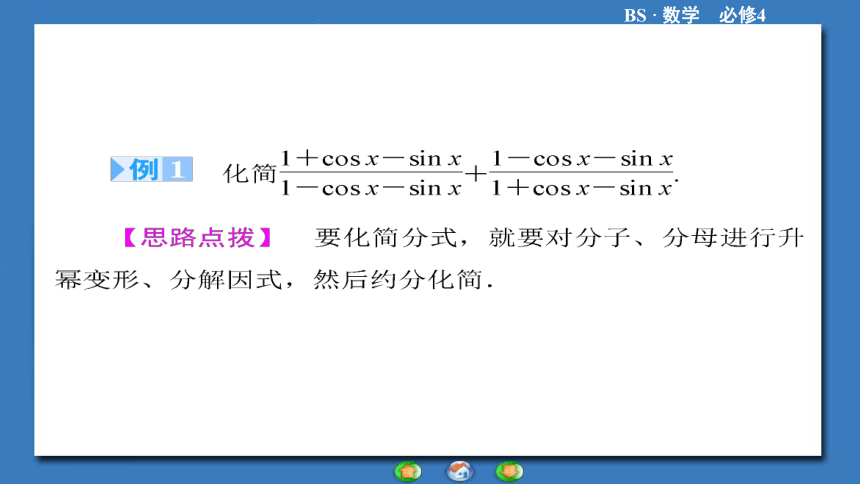Click the second fraction of the expression
860x484 pixels.
coord(581,173)
